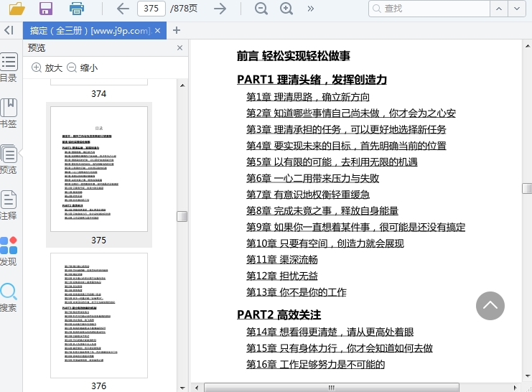Image resolution: width=532 pixels, height=392 pixels.
Task: Click the save disk icon
Action: (46, 9)
